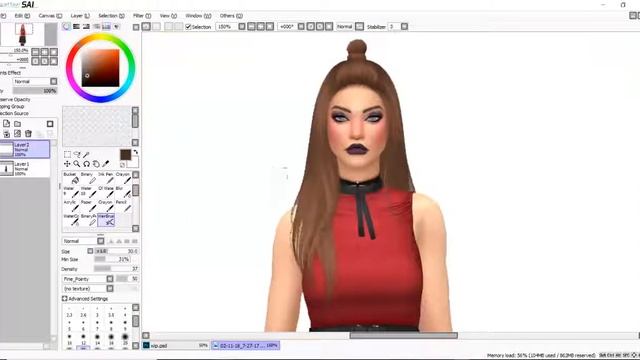Delete layer using trash icon
This screenshot has width=640, height=360.
coord(28,133)
